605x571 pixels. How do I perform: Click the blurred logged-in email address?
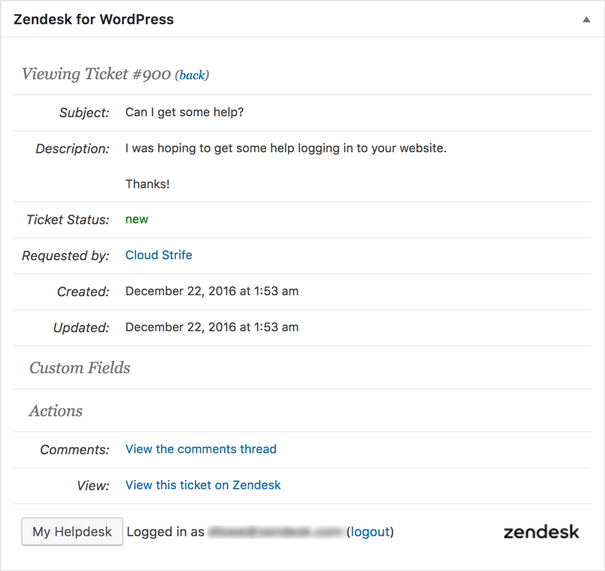point(275,532)
